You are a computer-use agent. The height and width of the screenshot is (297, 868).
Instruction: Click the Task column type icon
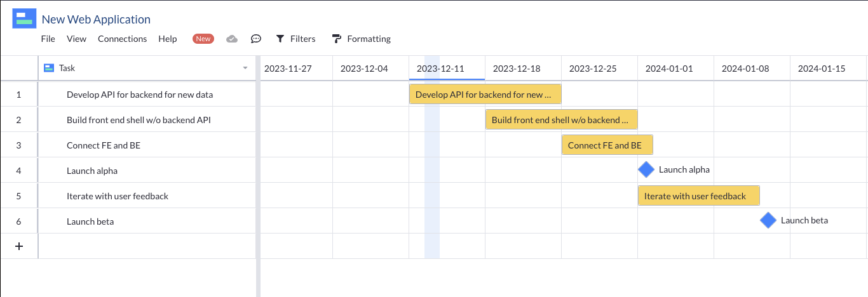48,68
